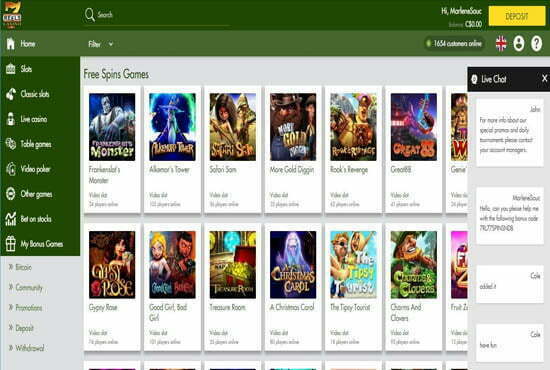550x370 pixels.
Task: Click the Live Chat header icon
Action: (474, 79)
